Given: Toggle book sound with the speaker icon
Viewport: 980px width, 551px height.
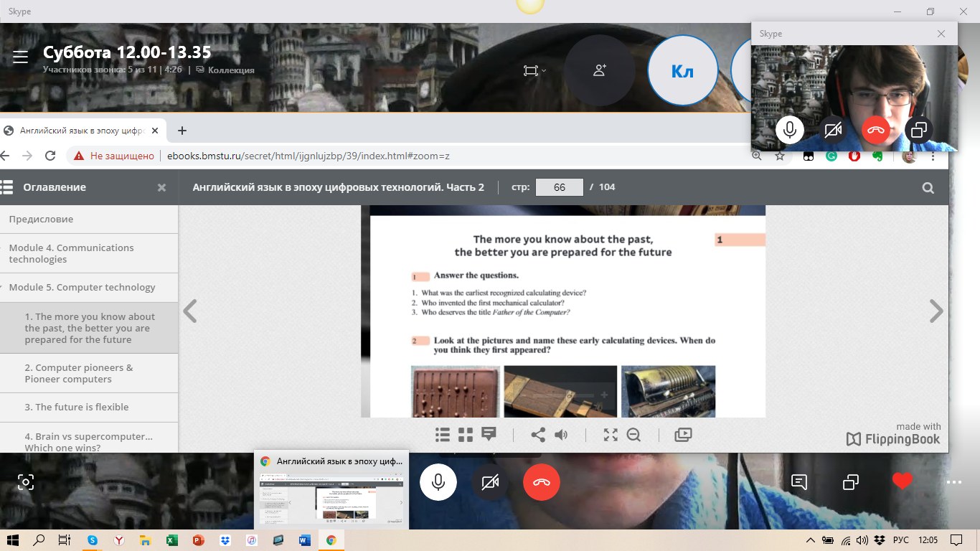Looking at the screenshot, I should tap(561, 435).
